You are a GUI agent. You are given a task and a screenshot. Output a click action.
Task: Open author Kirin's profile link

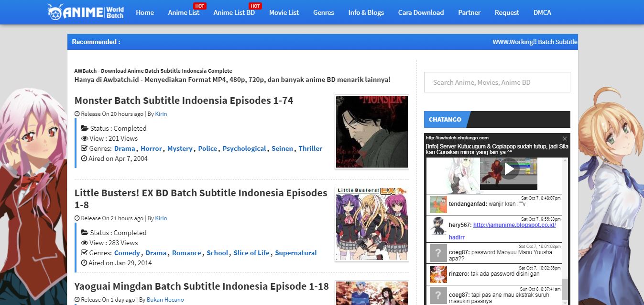click(x=161, y=113)
